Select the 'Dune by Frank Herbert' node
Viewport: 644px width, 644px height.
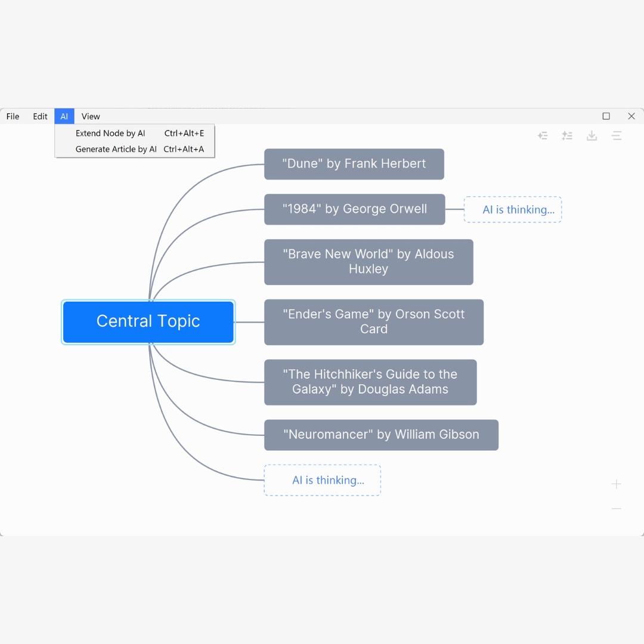(354, 164)
